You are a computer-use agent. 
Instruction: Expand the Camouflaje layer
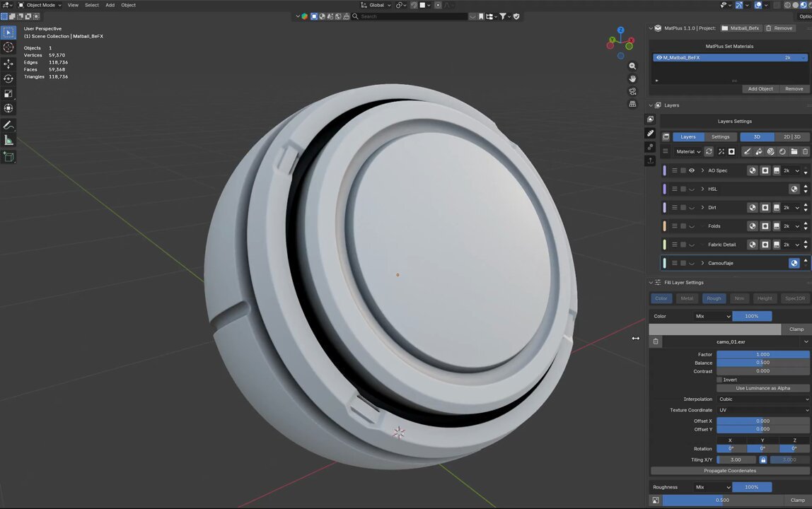(x=703, y=263)
